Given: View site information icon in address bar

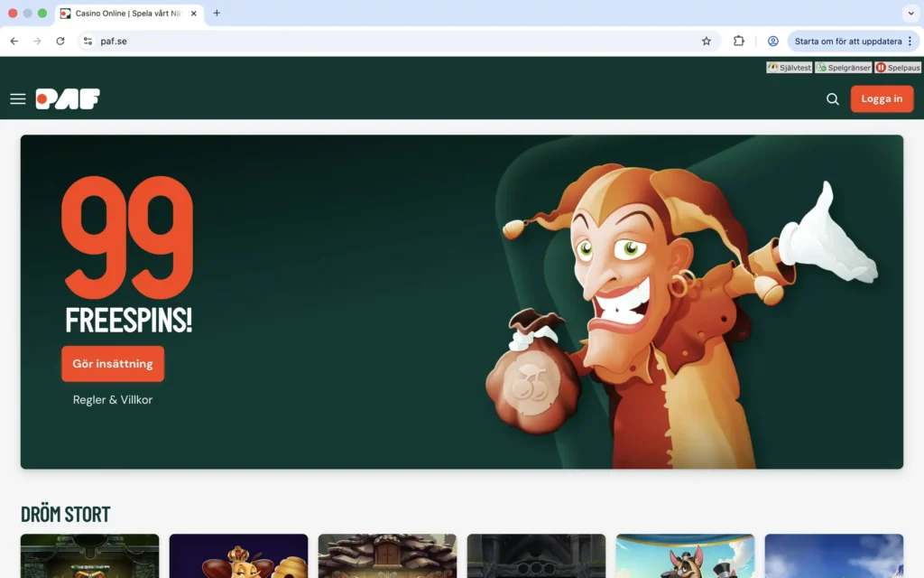Looking at the screenshot, I should click(x=88, y=42).
